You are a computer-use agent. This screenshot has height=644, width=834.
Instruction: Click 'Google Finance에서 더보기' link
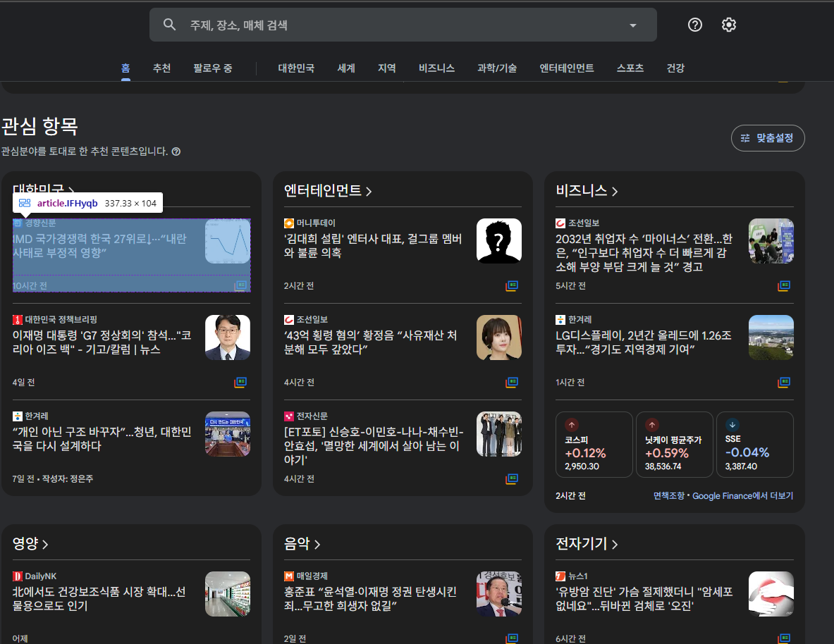742,495
